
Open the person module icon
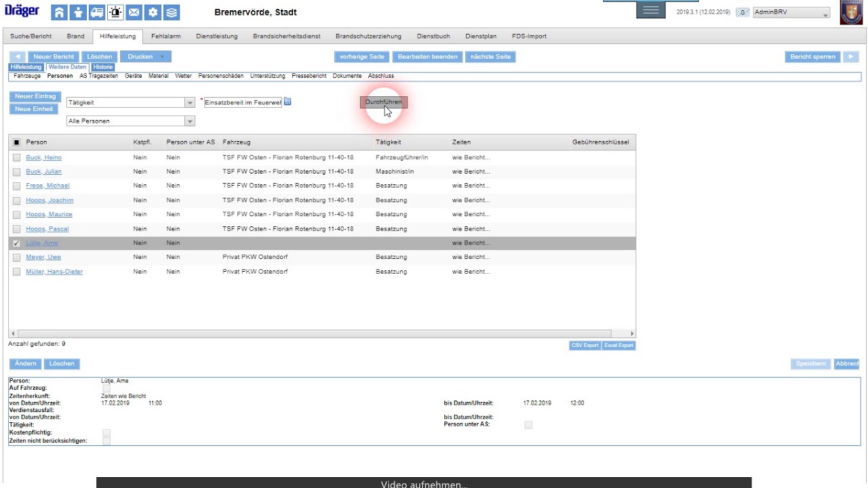click(78, 12)
